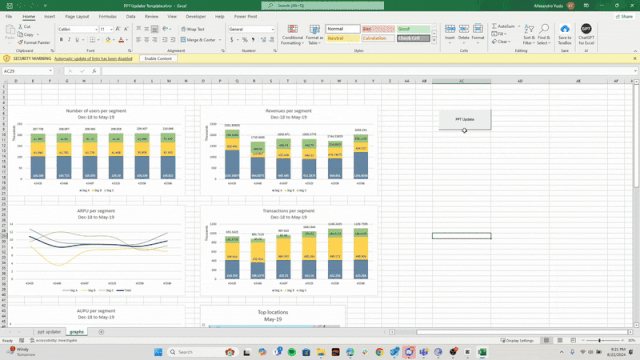Apply percent style to cells
The width and height of the screenshot is (640, 360).
pyautogui.click(x=244, y=40)
